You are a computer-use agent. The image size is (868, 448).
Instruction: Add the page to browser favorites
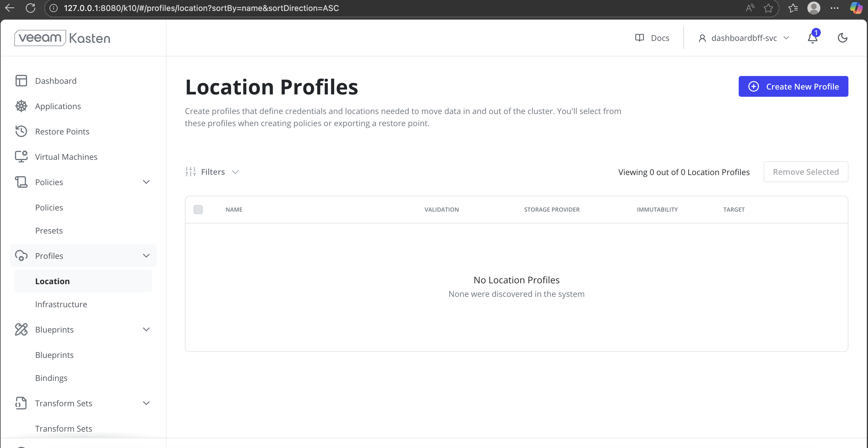pyautogui.click(x=768, y=8)
